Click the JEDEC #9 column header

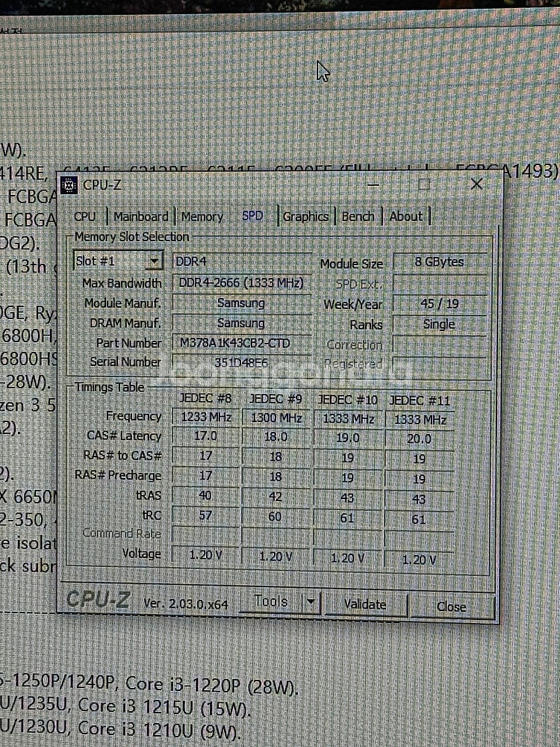(276, 398)
